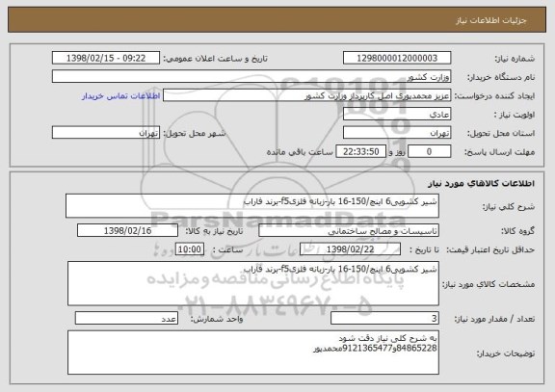Viewport: 555px width, 392px height.
Task: Click the public announcement date field 1398/02/15 - 09:22
Action: [x=106, y=58]
